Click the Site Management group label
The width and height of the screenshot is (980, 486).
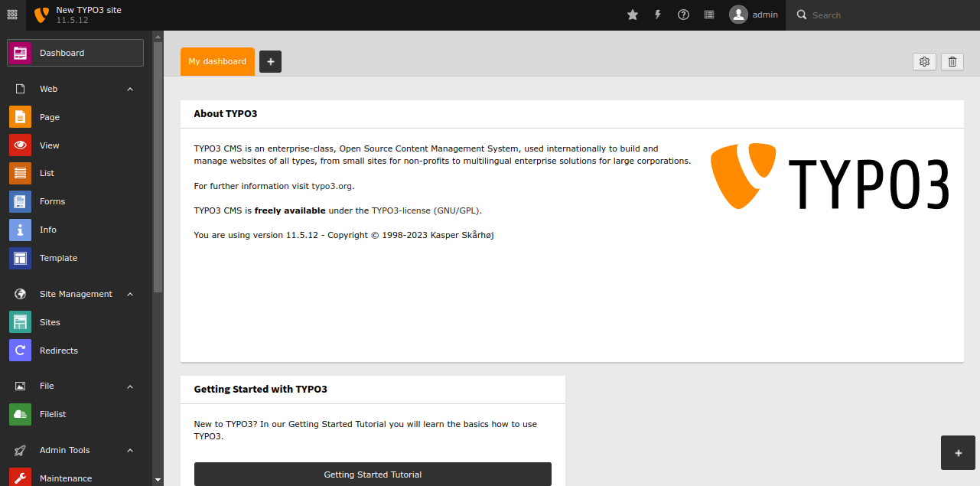tap(76, 294)
